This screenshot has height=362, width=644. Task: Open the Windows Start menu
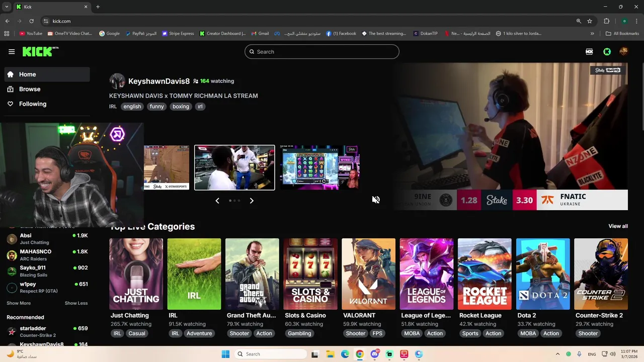[x=225, y=354]
